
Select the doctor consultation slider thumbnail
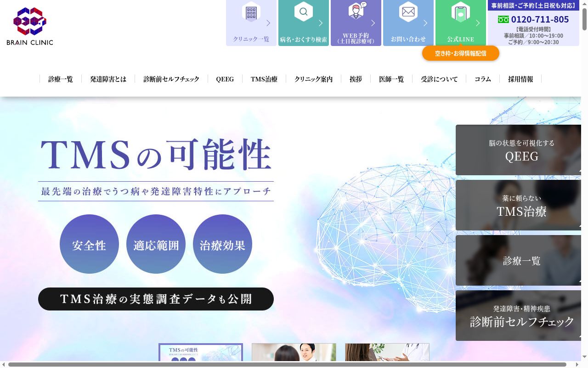tap(294, 352)
